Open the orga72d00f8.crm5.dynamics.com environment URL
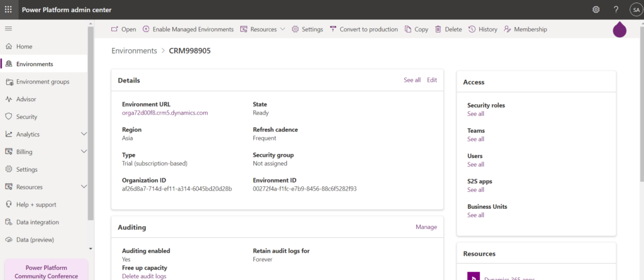This screenshot has width=644, height=280. click(x=165, y=113)
